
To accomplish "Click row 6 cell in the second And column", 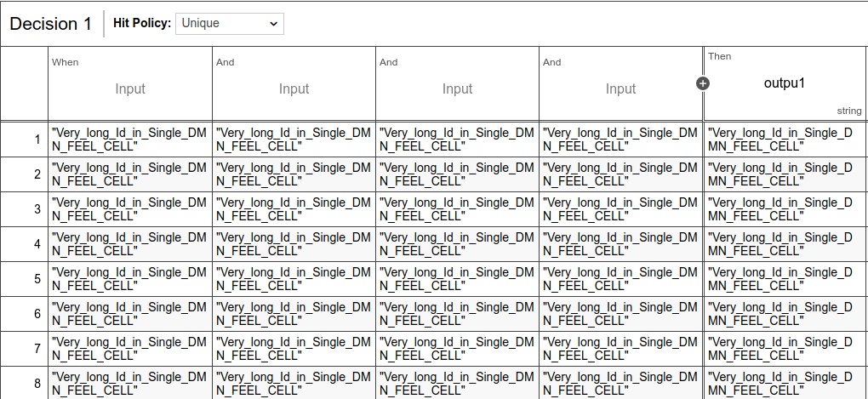I will 457,314.
